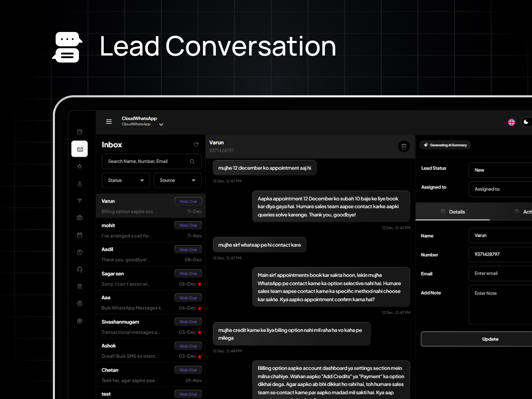Focus the Search Name, Number, Email field
This screenshot has height=399, width=532.
151,162
